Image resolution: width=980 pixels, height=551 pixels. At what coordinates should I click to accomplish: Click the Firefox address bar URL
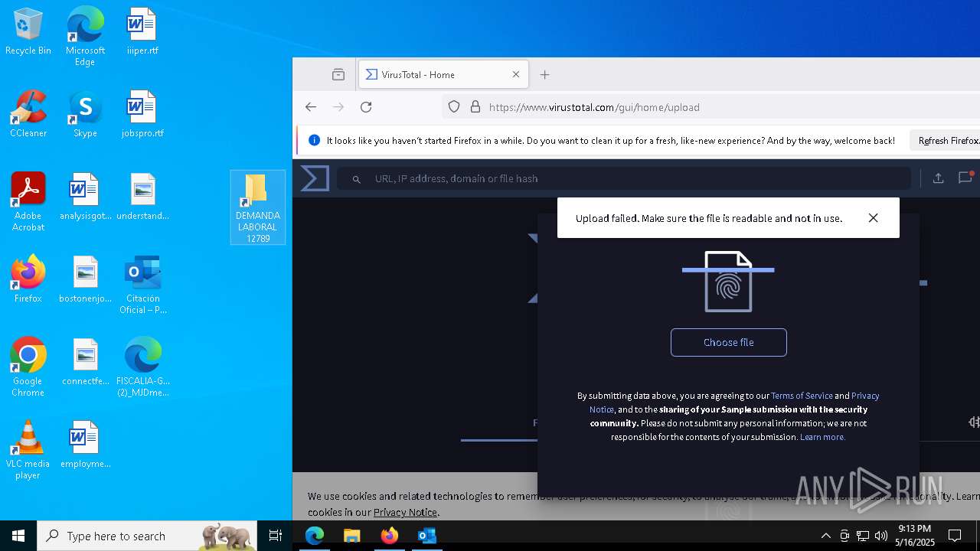tap(594, 107)
